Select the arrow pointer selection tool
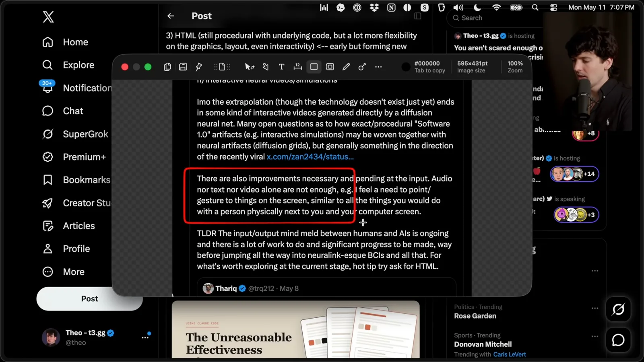Screen dimensions: 644x362 point(249,67)
